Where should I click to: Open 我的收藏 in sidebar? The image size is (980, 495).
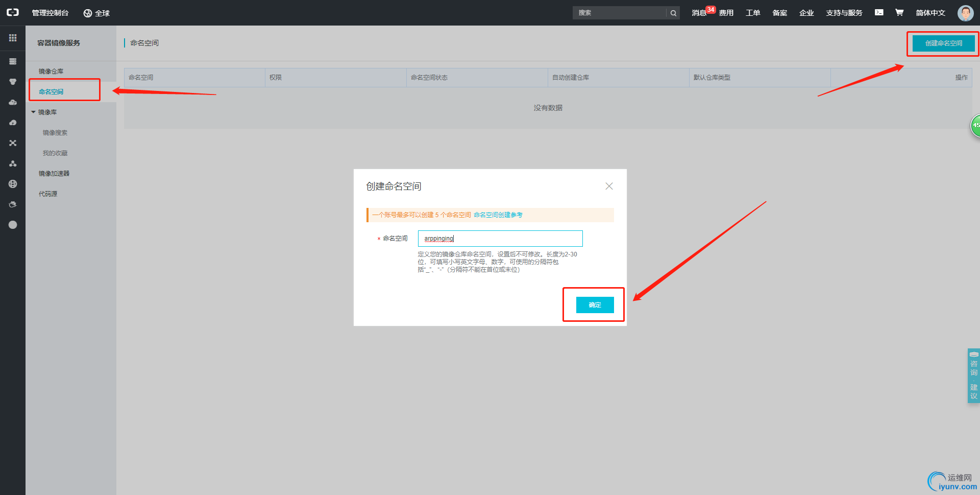[x=55, y=153]
